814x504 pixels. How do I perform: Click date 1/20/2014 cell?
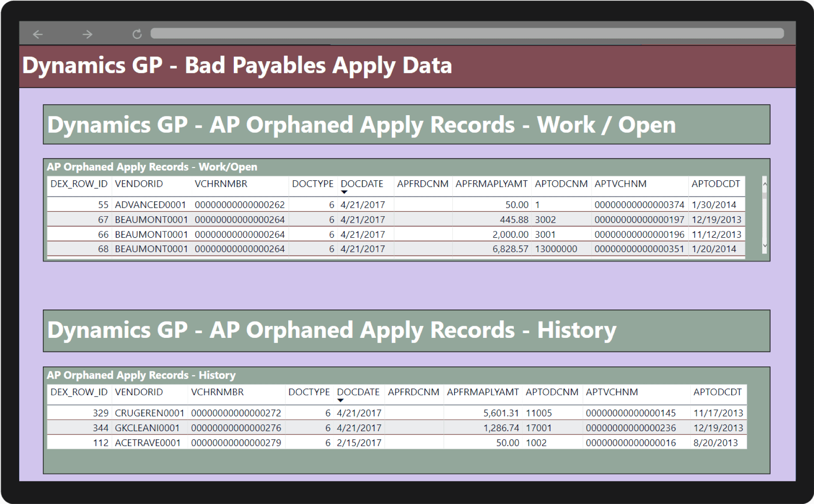click(x=714, y=249)
